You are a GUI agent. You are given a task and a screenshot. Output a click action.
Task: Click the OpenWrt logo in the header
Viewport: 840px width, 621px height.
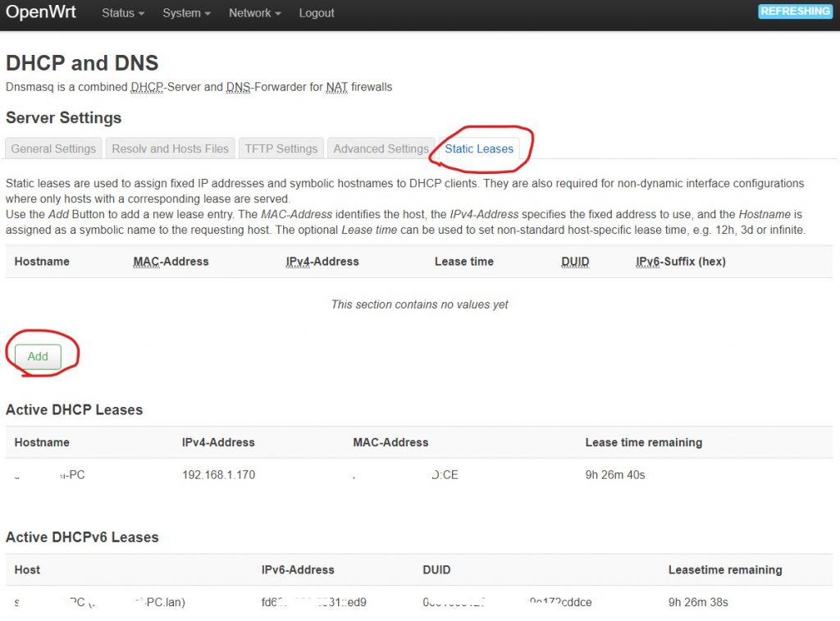click(40, 12)
